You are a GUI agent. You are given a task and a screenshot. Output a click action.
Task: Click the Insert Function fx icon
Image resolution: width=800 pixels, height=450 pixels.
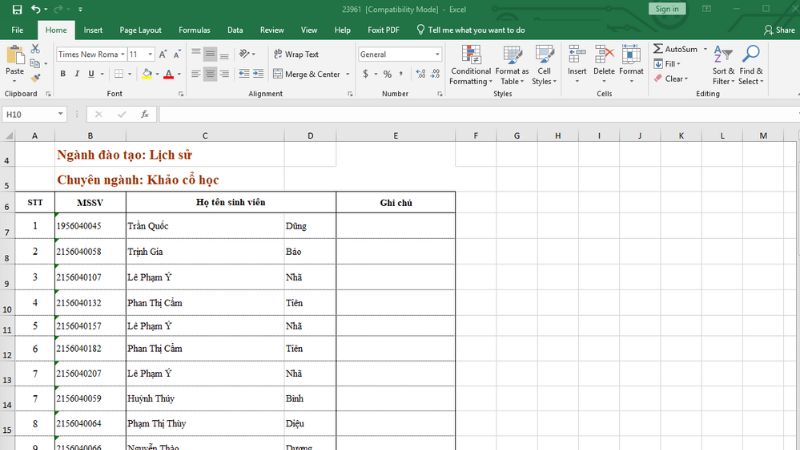tap(145, 114)
